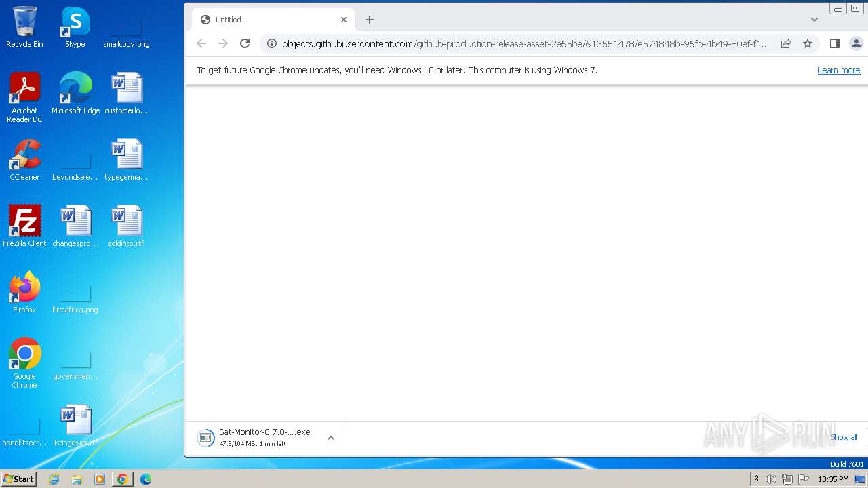Click the 10:35 PM taskbar clock
This screenshot has width=868, height=488.
click(833, 479)
